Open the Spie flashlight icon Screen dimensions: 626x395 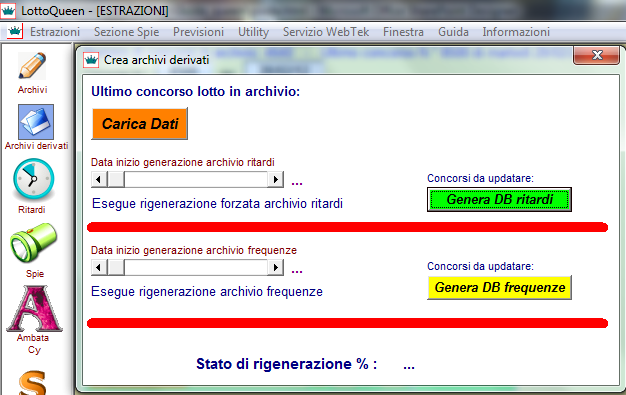pyautogui.click(x=34, y=242)
